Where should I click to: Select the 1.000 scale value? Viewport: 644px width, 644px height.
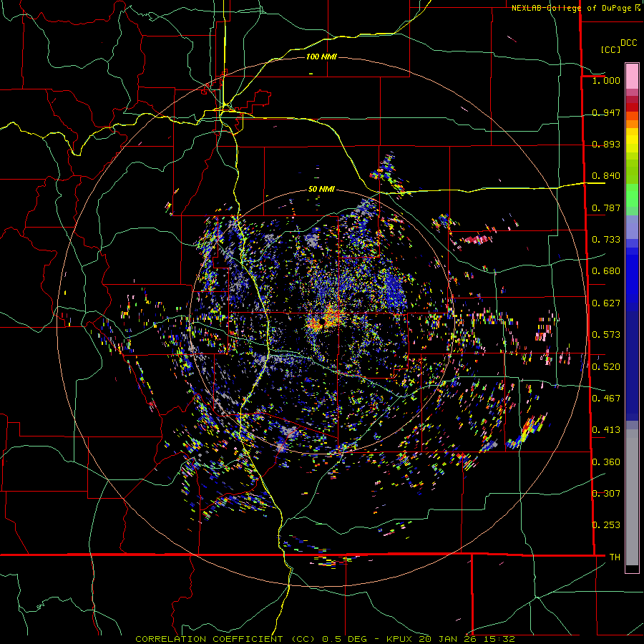click(x=606, y=80)
